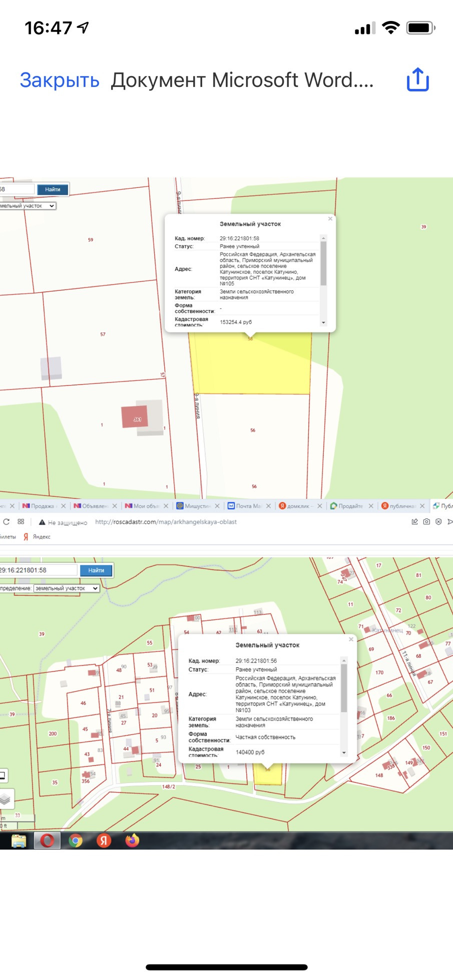Open the Яндекс bookmark

[37, 536]
